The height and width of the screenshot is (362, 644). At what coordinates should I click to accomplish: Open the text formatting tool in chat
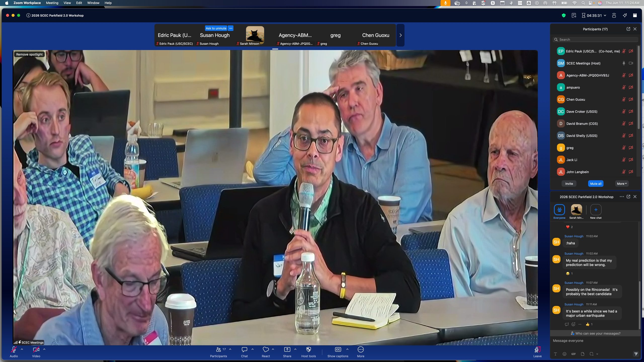555,354
